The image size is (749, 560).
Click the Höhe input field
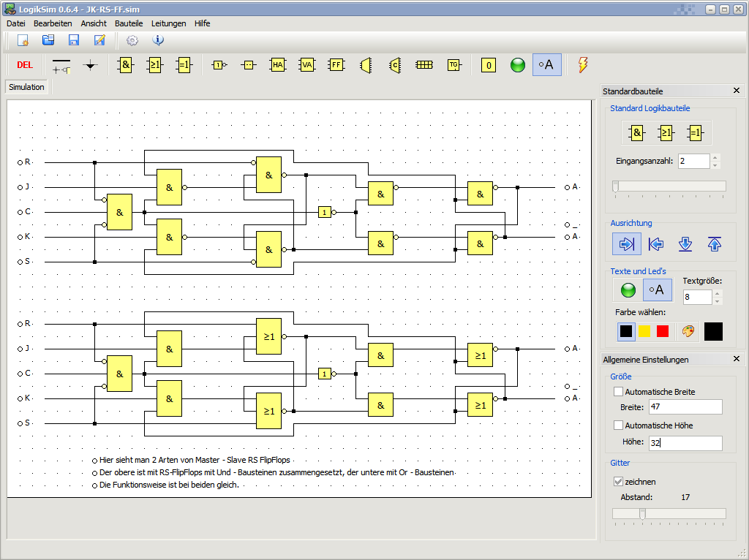(x=685, y=442)
